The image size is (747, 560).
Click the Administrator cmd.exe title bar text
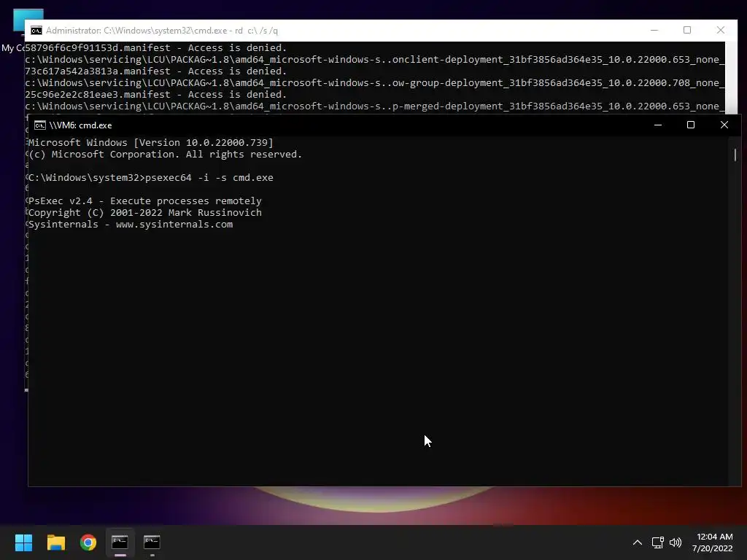click(x=162, y=31)
